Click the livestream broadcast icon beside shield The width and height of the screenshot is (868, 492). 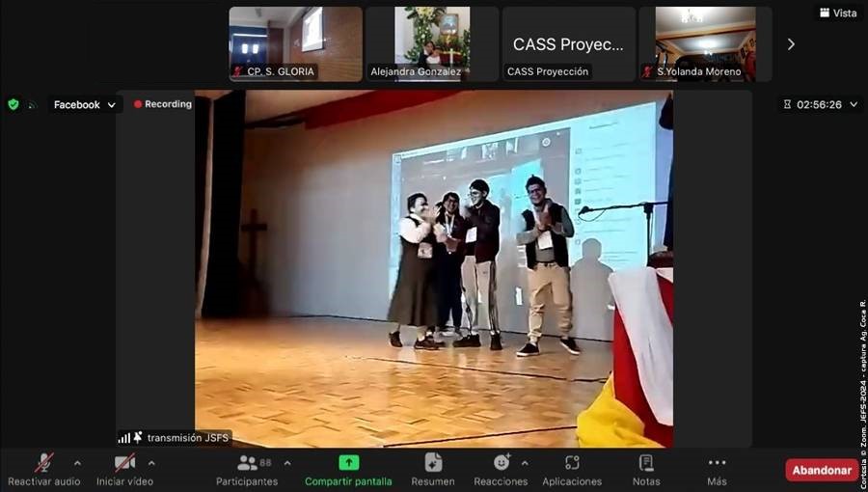pyautogui.click(x=32, y=104)
